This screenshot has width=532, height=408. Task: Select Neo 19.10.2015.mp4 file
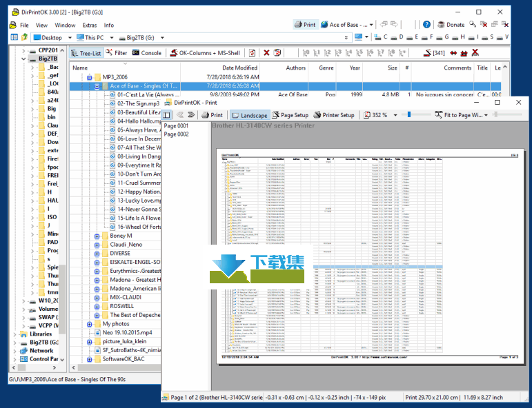click(127, 333)
